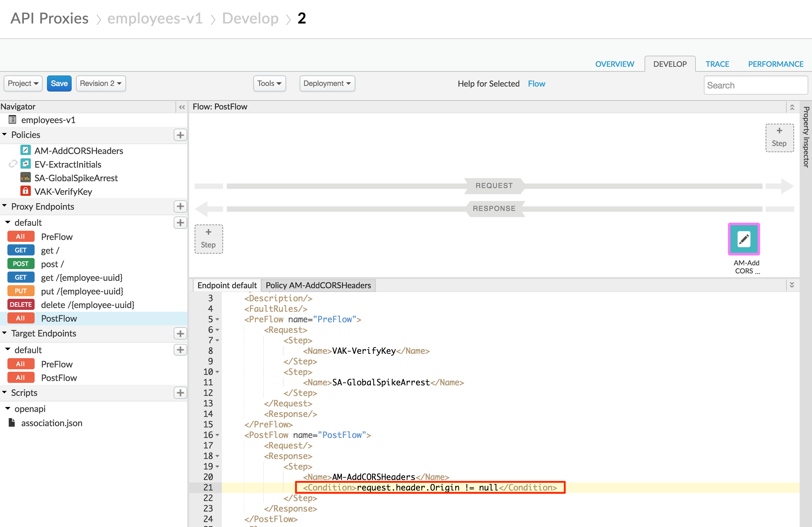Add a flow to the proxy default endpoint
Screen dimensions: 812x527
tap(180, 223)
